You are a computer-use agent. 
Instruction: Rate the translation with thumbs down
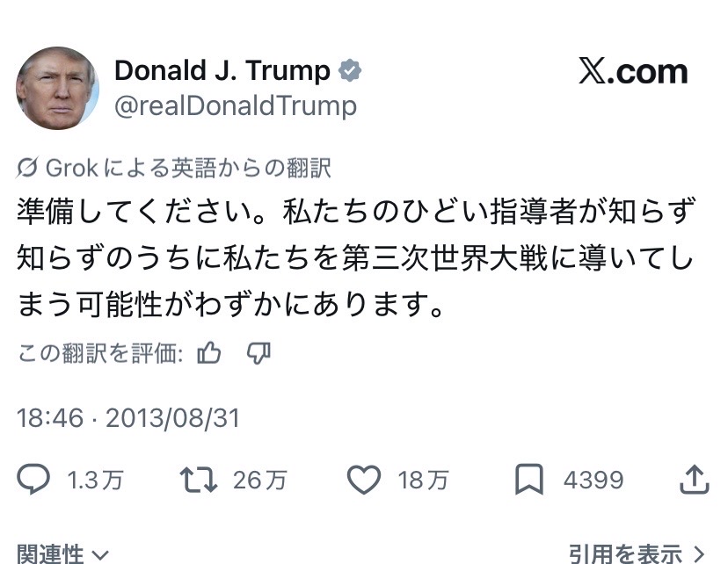[x=258, y=353]
